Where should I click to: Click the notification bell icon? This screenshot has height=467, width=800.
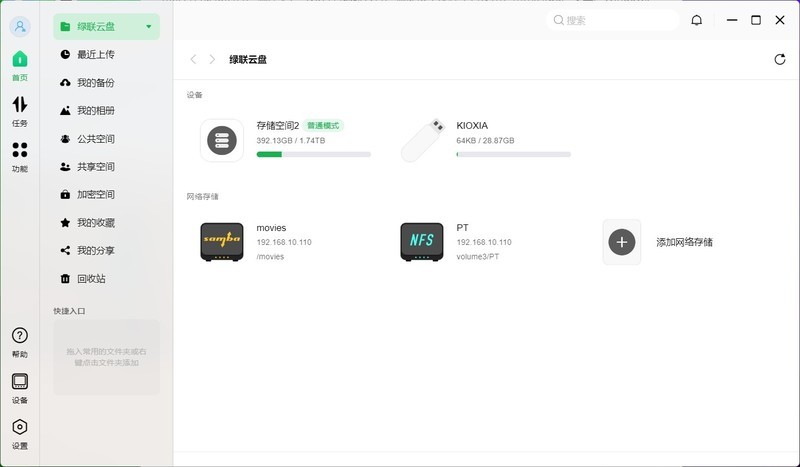click(x=696, y=20)
